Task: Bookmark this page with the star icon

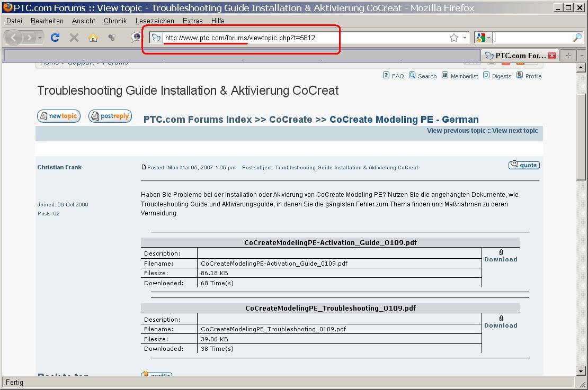Action: coord(454,38)
